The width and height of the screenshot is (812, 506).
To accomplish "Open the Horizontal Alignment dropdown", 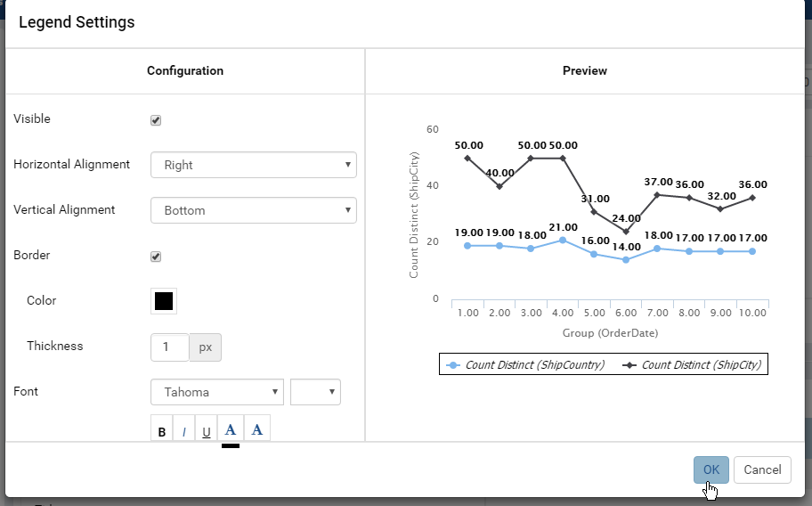I will click(x=253, y=165).
